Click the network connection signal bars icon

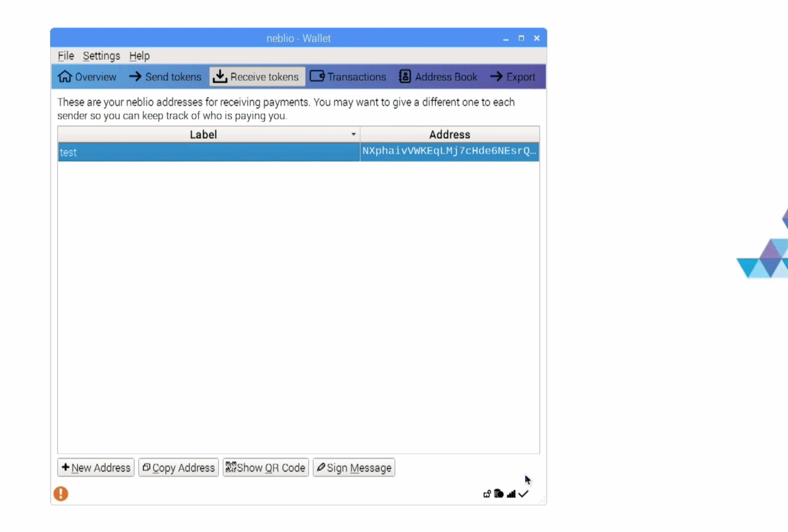click(x=511, y=494)
